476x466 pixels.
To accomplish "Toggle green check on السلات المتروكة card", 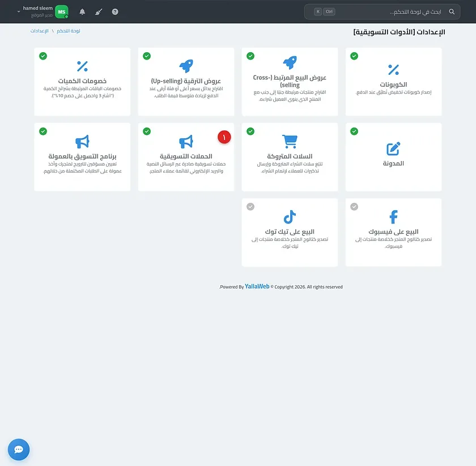I will click(250, 131).
